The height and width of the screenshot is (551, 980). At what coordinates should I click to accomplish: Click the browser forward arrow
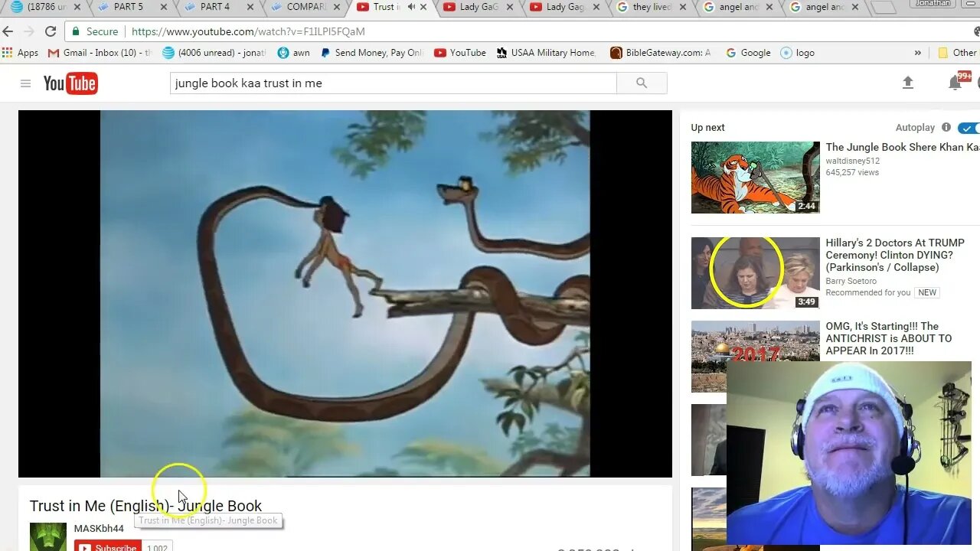pos(29,31)
